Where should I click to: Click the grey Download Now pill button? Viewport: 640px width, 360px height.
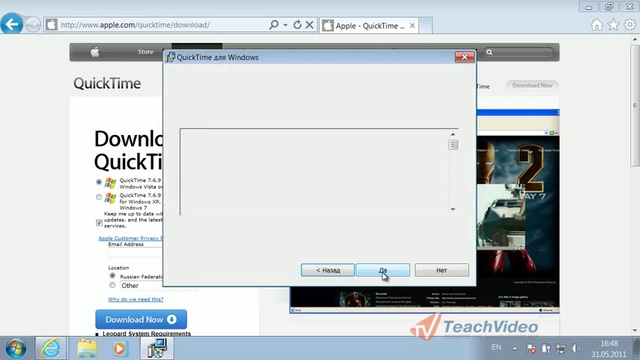coord(532,85)
